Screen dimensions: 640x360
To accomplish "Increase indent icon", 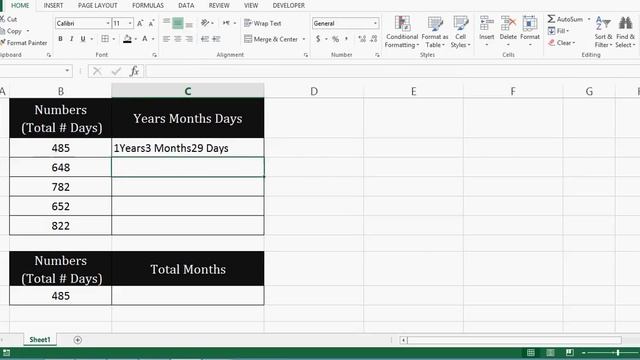I will 216,39.
